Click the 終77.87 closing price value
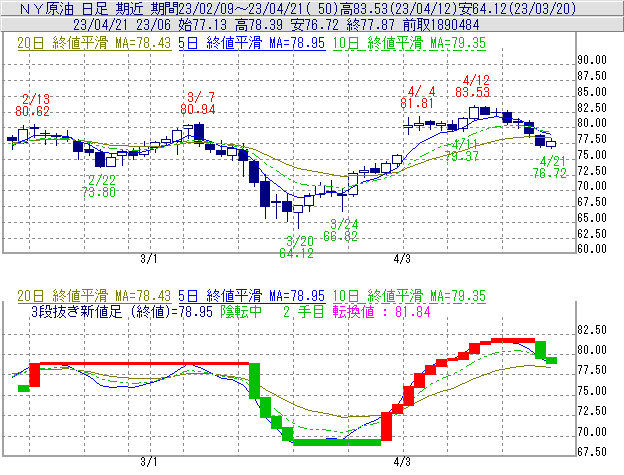The image size is (624, 475). [370, 25]
